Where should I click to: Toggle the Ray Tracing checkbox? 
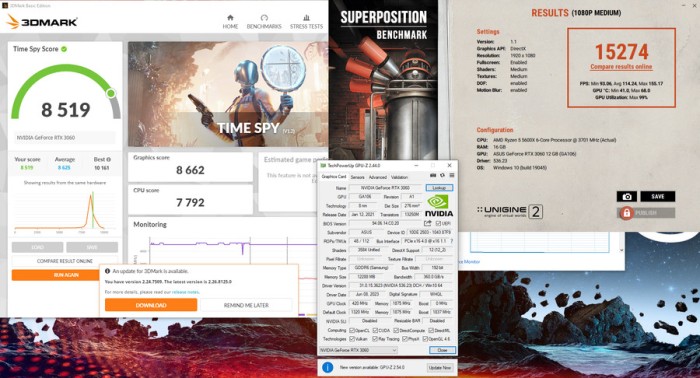coord(375,339)
